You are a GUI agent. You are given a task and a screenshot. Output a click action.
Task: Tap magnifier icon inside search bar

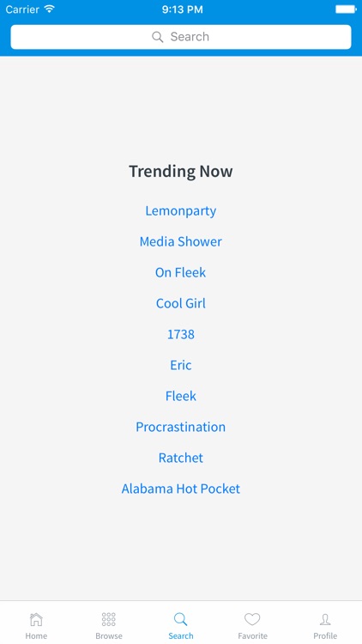point(158,37)
